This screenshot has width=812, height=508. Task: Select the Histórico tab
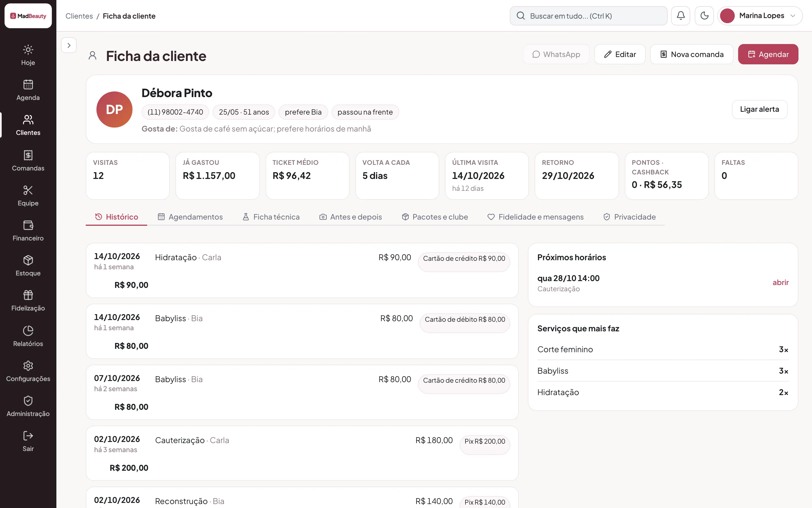coord(116,217)
